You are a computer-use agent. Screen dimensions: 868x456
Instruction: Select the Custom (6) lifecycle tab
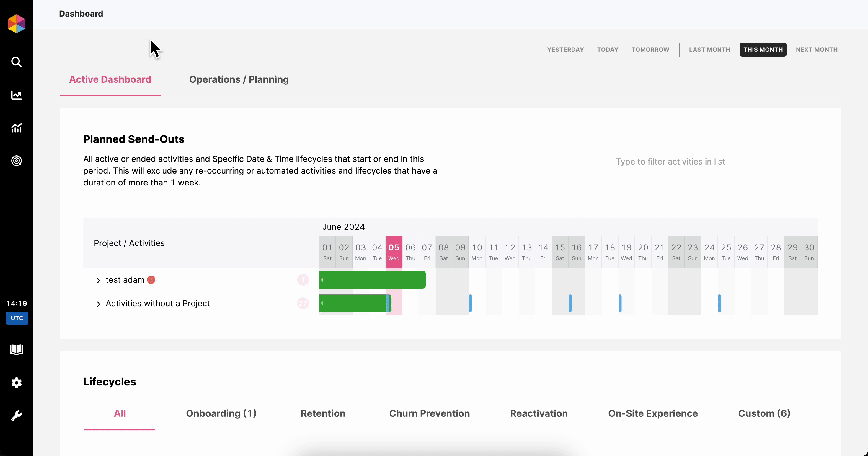click(764, 413)
